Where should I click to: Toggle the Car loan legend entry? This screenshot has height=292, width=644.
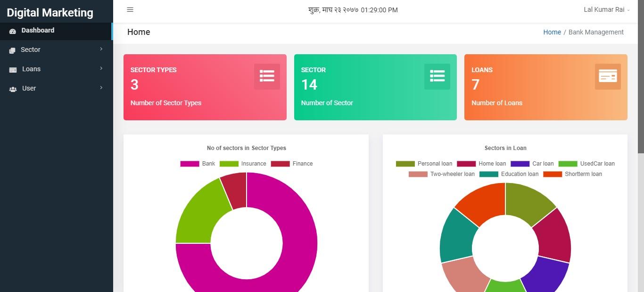coord(532,164)
